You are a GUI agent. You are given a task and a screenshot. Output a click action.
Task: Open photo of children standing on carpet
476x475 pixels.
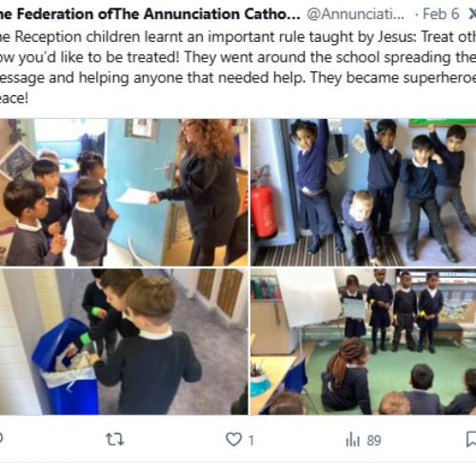click(x=364, y=342)
